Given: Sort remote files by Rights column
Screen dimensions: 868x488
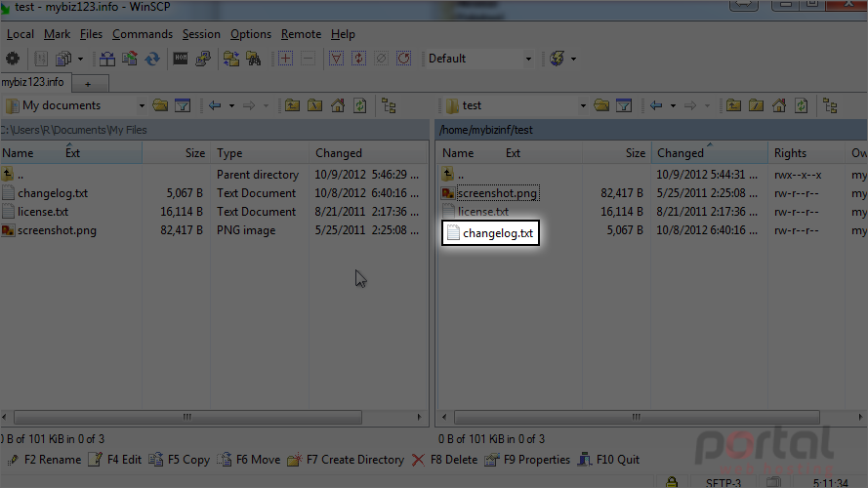Looking at the screenshot, I should [806, 153].
